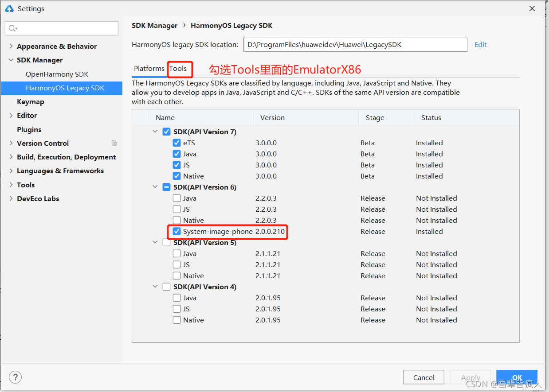Screen dimensions: 549x392
Task: Check the JS 2.1.1.21 checkbox
Action: (x=176, y=264)
